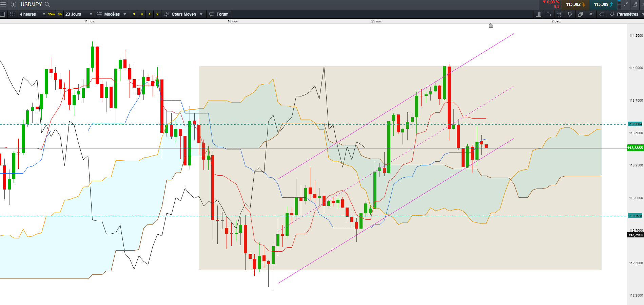Click the 113,7500 price axis label
The image size is (644, 305).
(x=636, y=101)
